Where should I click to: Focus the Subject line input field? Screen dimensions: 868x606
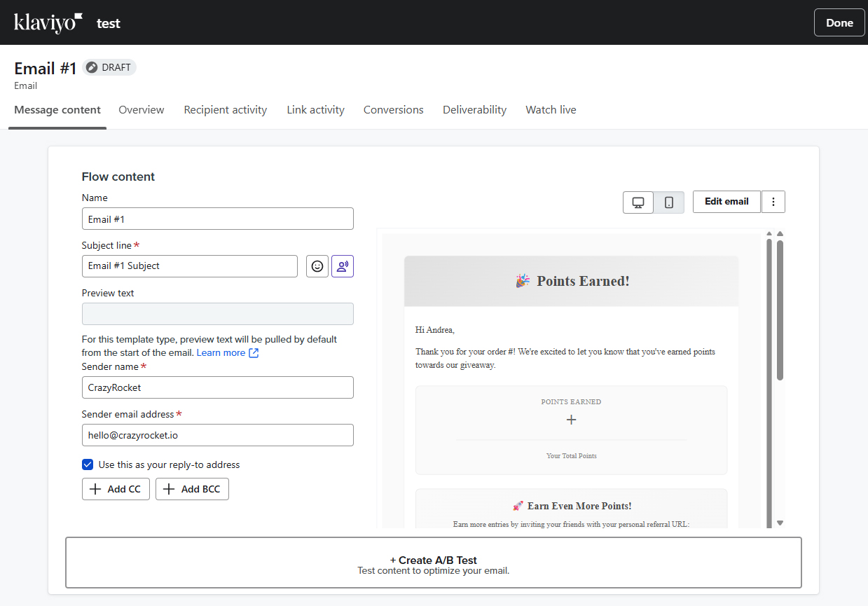coord(189,266)
